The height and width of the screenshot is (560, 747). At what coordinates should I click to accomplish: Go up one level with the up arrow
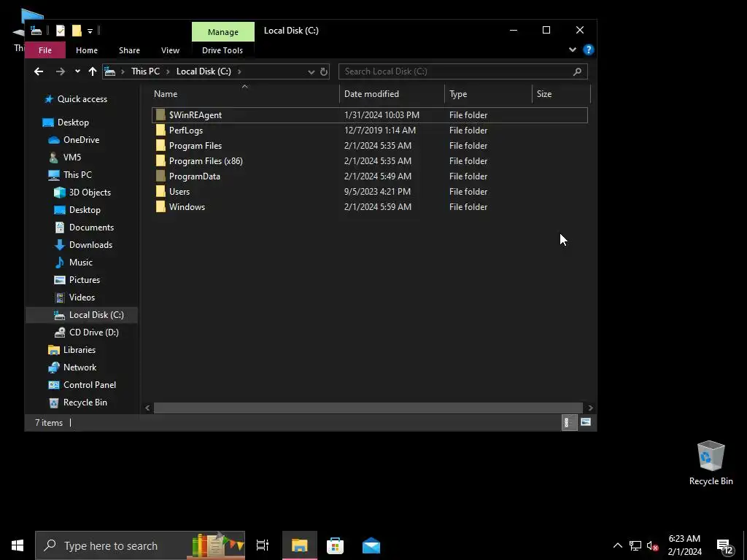(x=93, y=71)
